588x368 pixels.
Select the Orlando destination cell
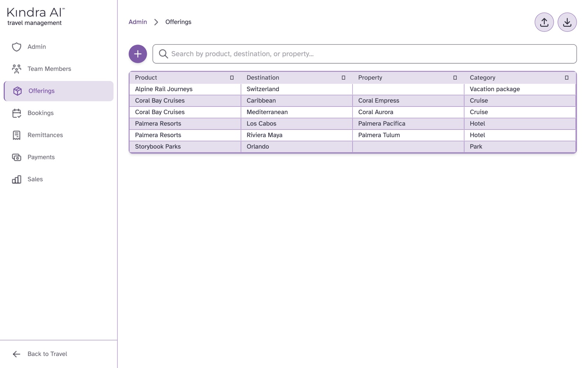(297, 146)
